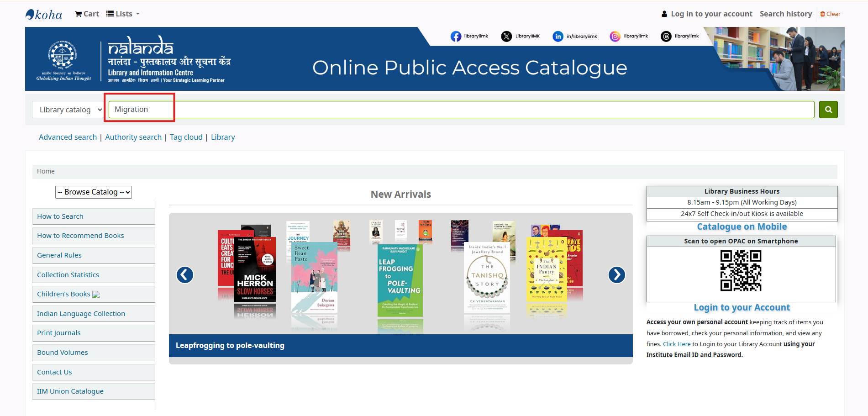Image resolution: width=868 pixels, height=416 pixels.
Task: Expand the Lists dropdown menu
Action: pyautogui.click(x=123, y=14)
